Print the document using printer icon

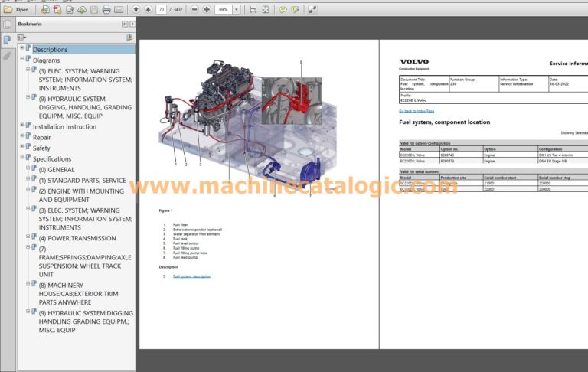(106, 10)
